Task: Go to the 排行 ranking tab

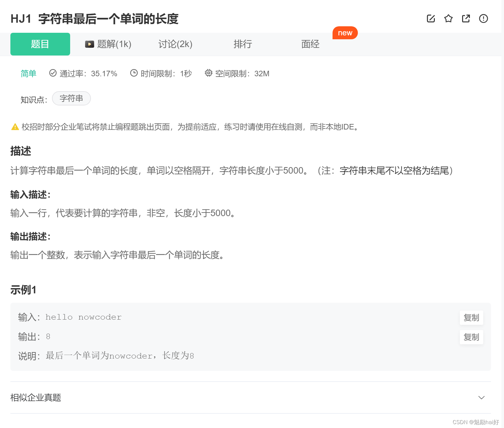Action: point(243,44)
